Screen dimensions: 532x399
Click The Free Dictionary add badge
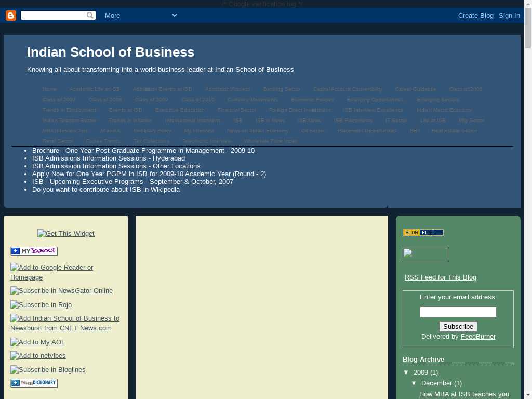[34, 383]
